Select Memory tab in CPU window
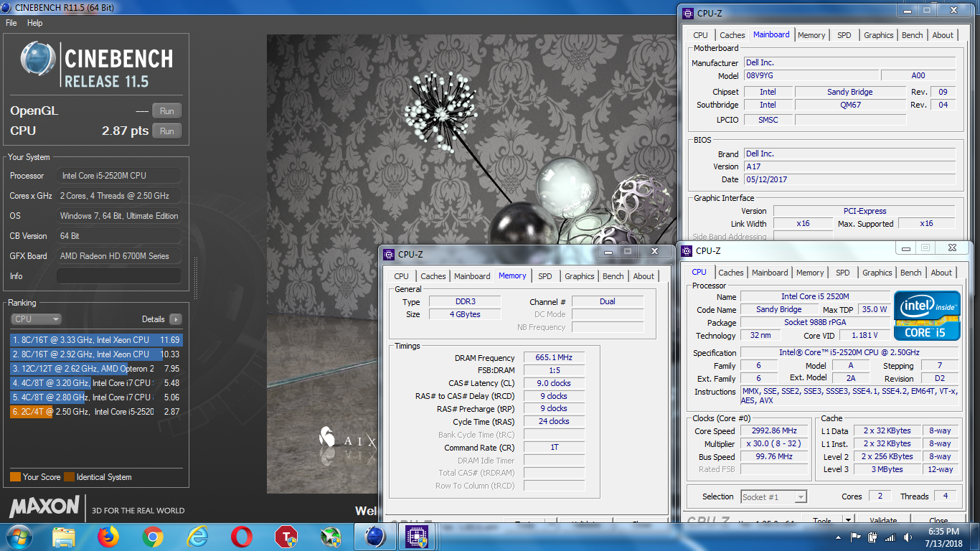The width and height of the screenshot is (980, 551). coord(810,273)
